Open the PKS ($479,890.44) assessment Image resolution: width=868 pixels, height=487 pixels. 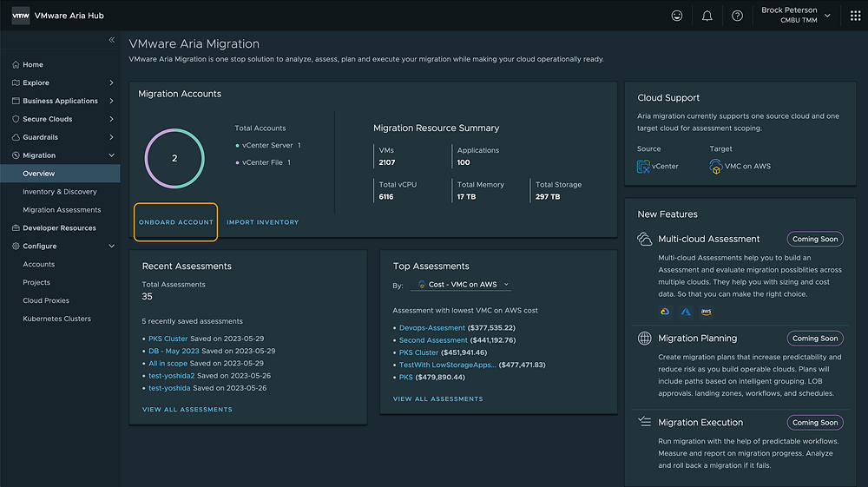405,378
